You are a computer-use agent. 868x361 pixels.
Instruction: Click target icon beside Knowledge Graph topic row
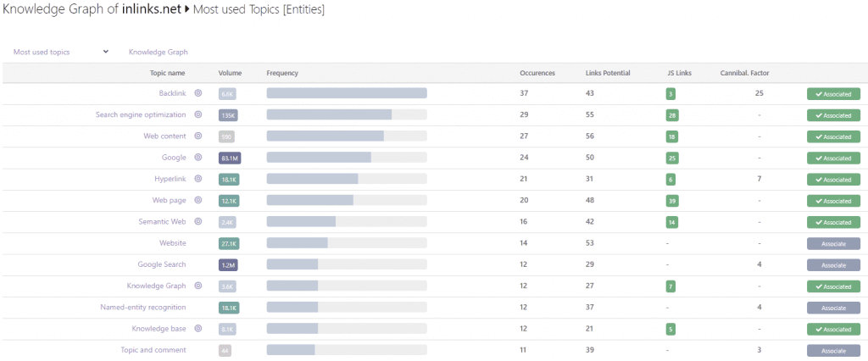click(198, 286)
